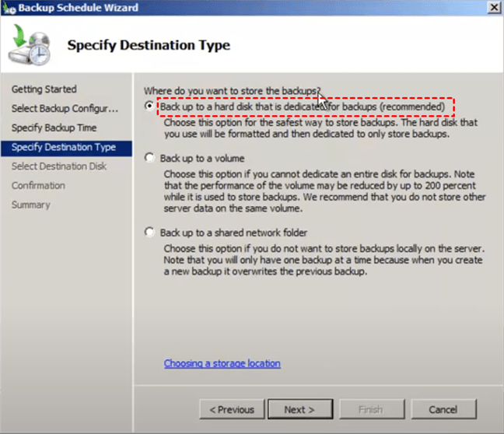The height and width of the screenshot is (434, 504).
Task: Click the backup disk clock header icon
Action: click(30, 46)
